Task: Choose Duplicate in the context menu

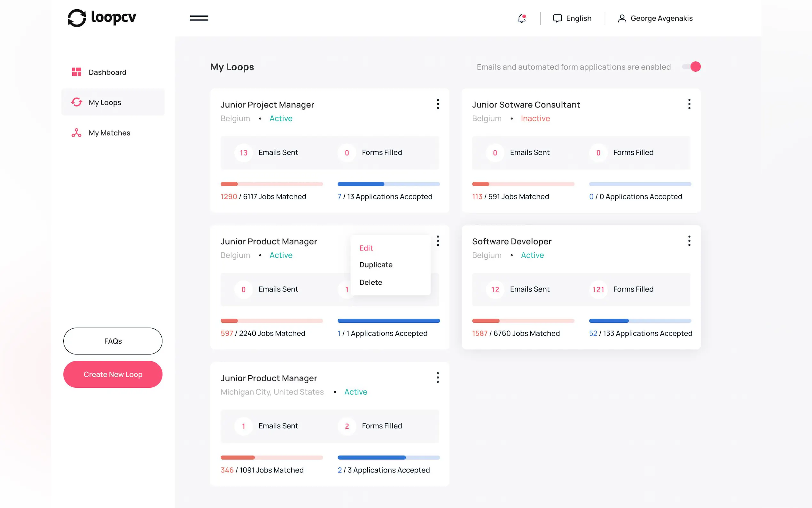Action: [x=376, y=265]
